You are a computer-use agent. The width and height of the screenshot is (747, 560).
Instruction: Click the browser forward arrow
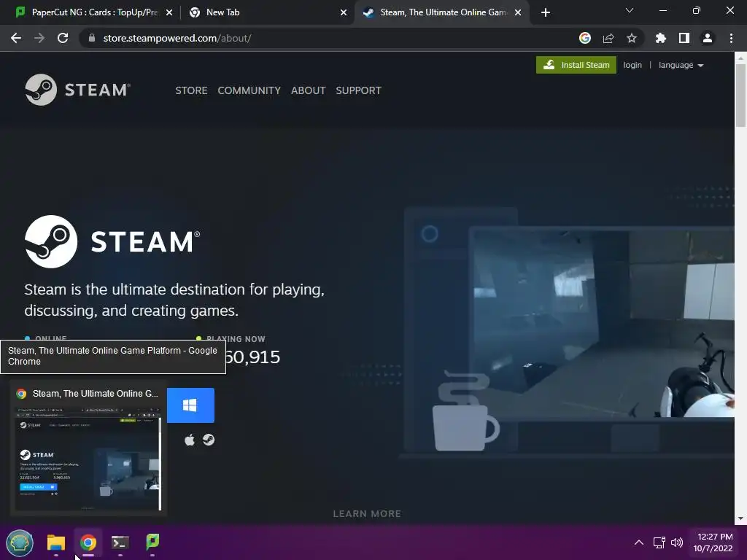pos(39,38)
